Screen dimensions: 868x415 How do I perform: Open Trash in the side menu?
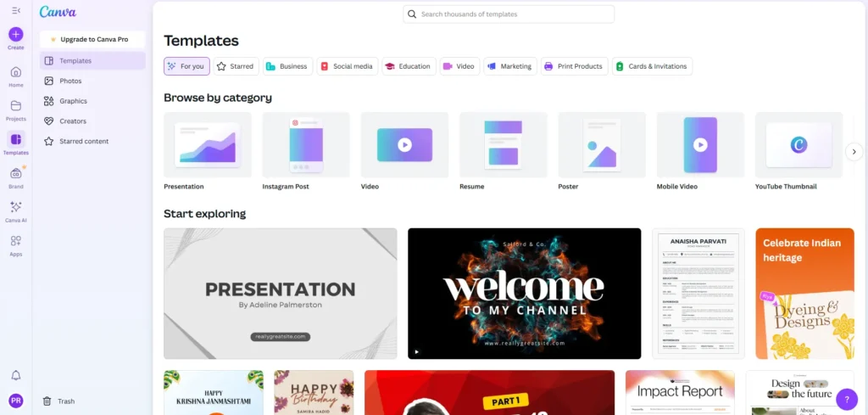(x=92, y=401)
